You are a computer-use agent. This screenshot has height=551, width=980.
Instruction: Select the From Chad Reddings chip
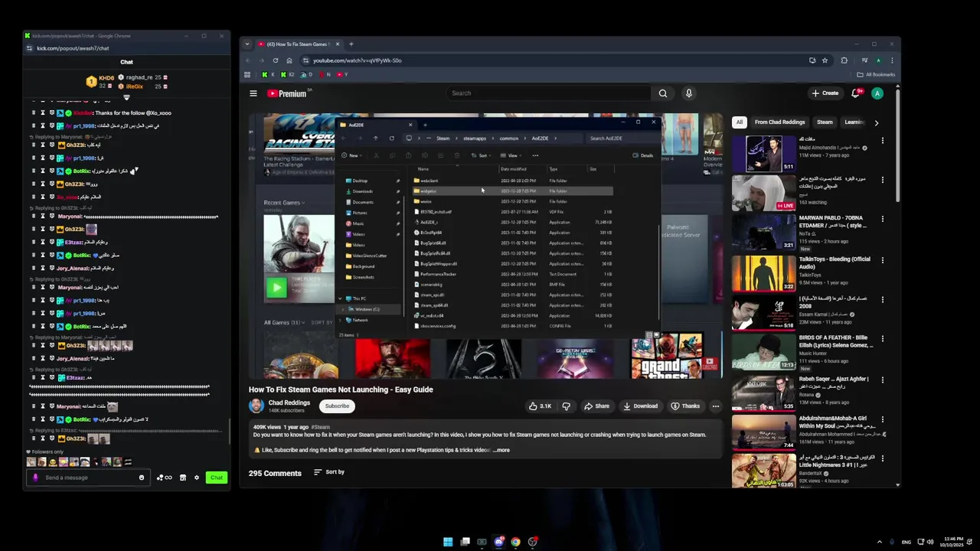[779, 122]
